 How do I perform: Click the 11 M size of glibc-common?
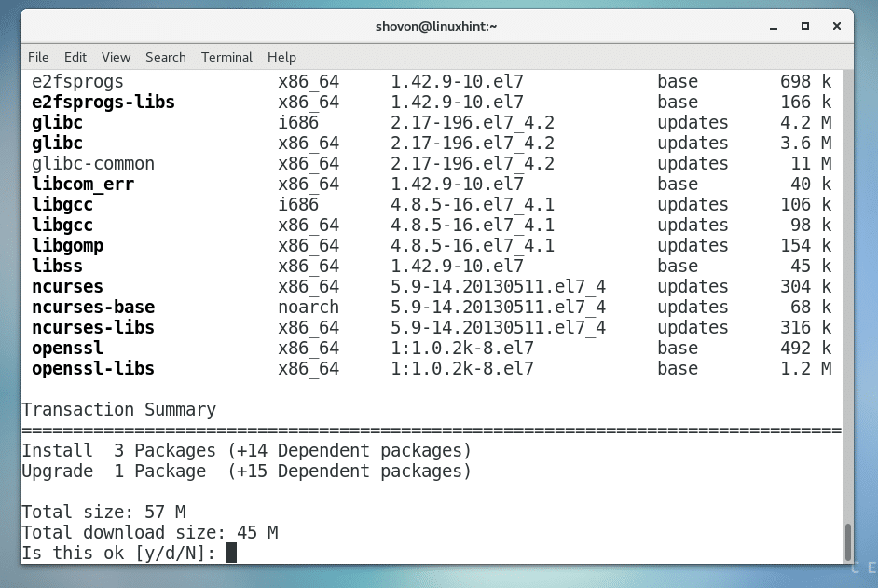click(812, 163)
